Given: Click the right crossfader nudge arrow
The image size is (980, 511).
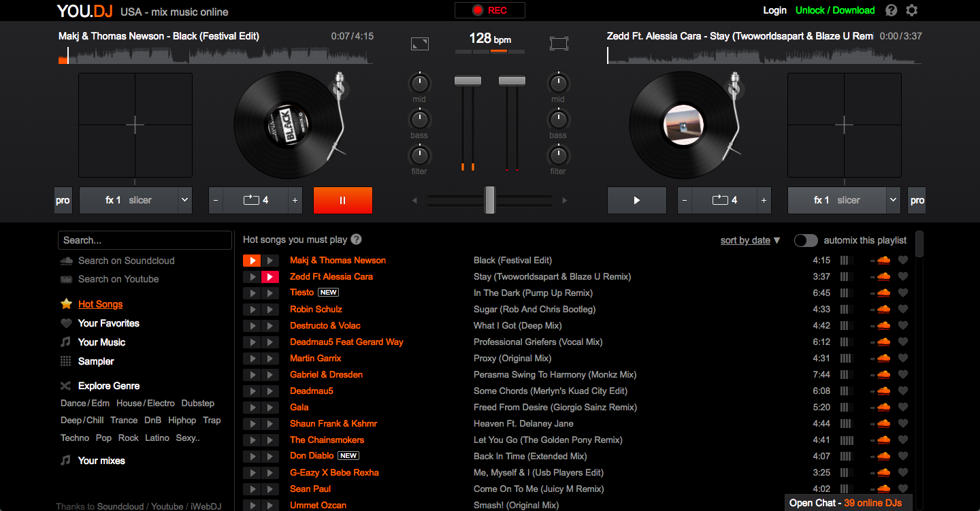Looking at the screenshot, I should [564, 201].
